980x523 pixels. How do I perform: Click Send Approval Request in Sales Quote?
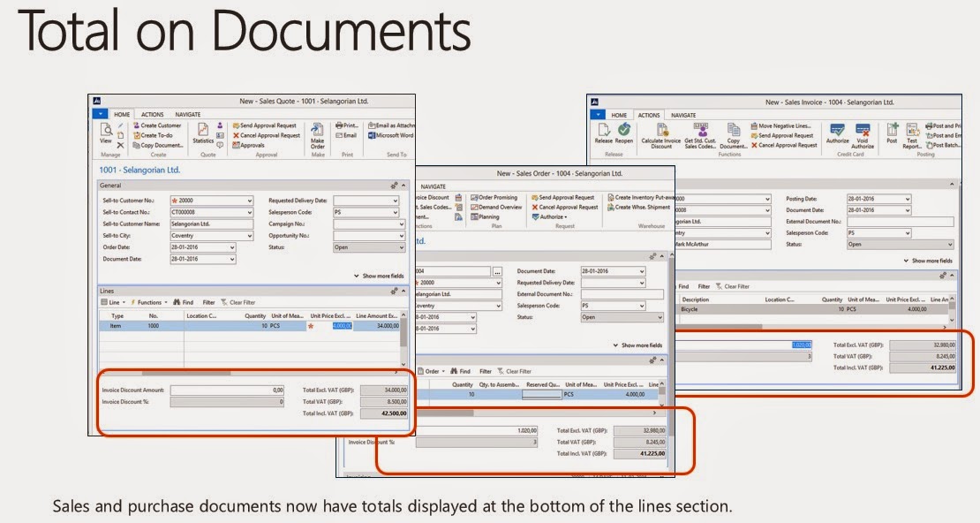[x=264, y=125]
